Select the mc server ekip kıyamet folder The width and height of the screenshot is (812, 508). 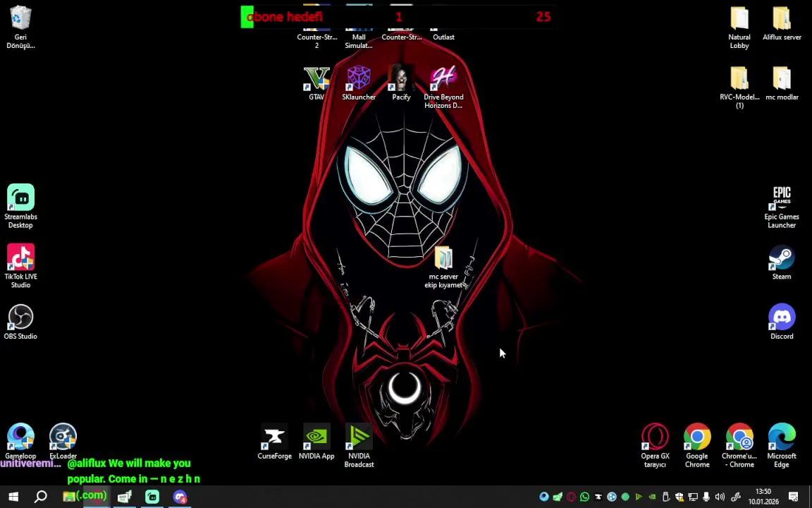pyautogui.click(x=443, y=267)
